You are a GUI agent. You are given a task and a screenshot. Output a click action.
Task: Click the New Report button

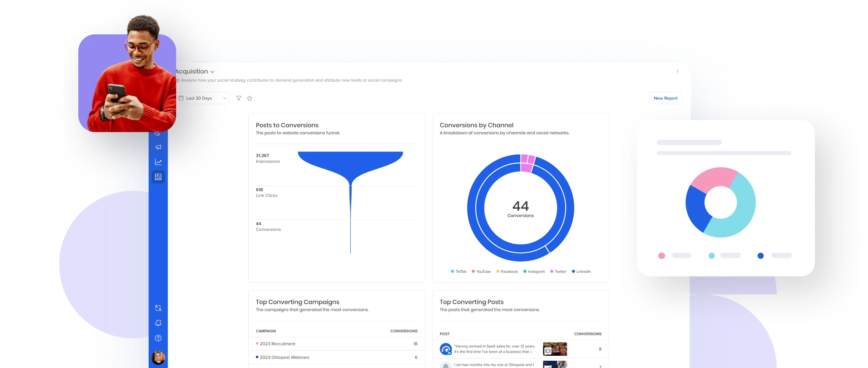click(665, 98)
